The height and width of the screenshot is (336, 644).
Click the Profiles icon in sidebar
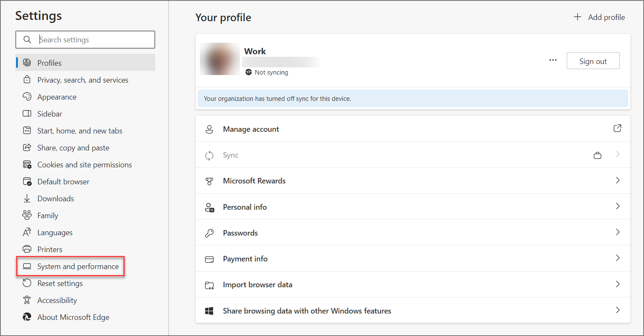tap(27, 63)
